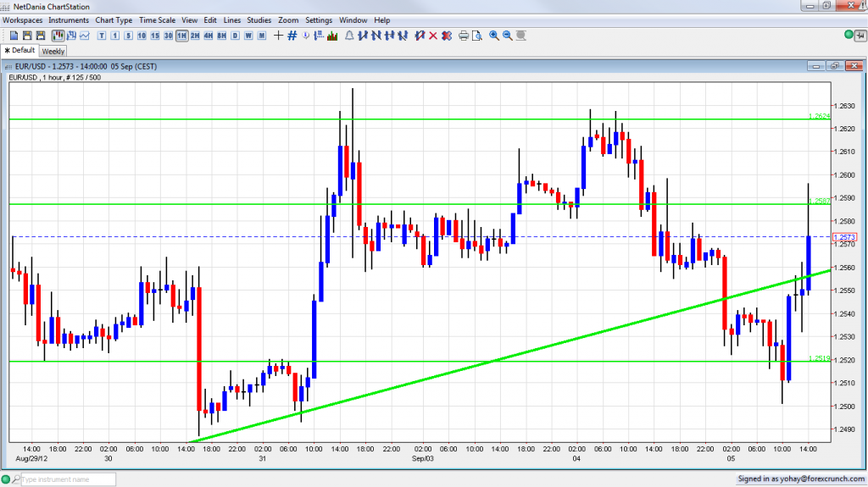The width and height of the screenshot is (868, 487).
Task: Enable the crosshair cursor tool
Action: click(x=278, y=36)
